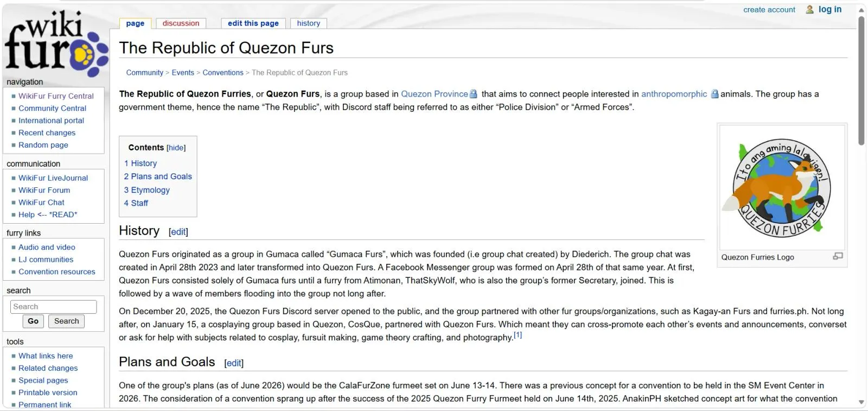Hide the Contents table
This screenshot has width=868, height=411.
[176, 148]
